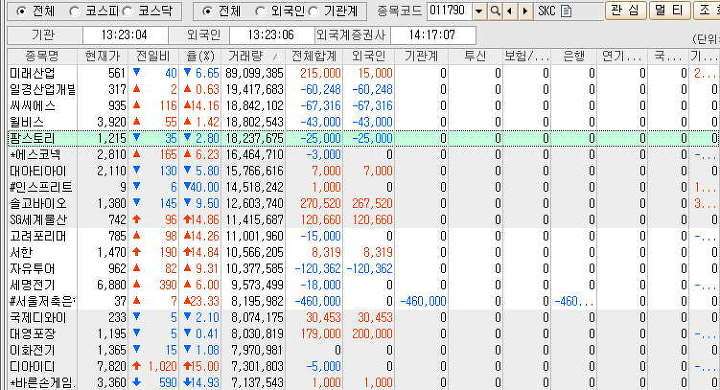
Task: Select the 대영포장 row
Action: (x=363, y=334)
